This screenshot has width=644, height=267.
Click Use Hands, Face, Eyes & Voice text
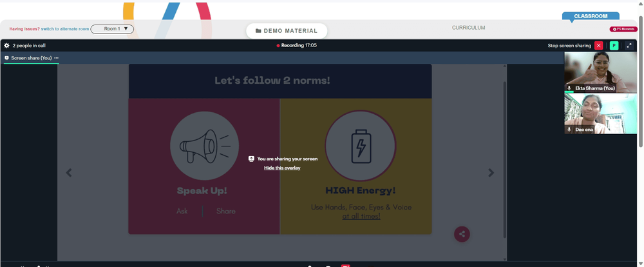point(361,208)
